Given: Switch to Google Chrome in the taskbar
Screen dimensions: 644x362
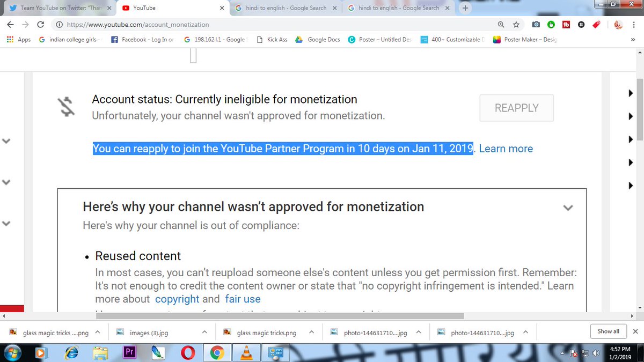Looking at the screenshot, I should click(217, 352).
